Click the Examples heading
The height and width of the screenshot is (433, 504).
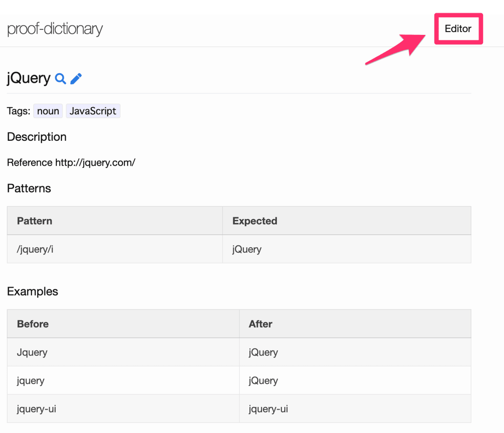pos(33,292)
